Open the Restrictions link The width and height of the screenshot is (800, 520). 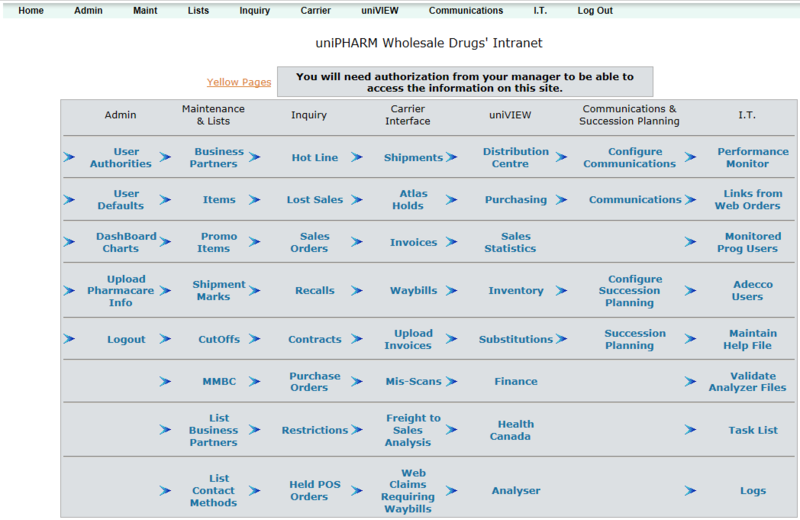coord(315,430)
